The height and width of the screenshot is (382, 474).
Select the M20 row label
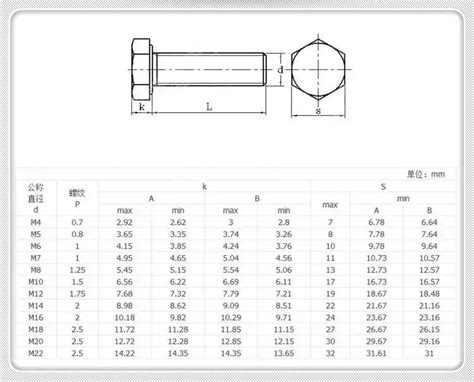pyautogui.click(x=36, y=342)
